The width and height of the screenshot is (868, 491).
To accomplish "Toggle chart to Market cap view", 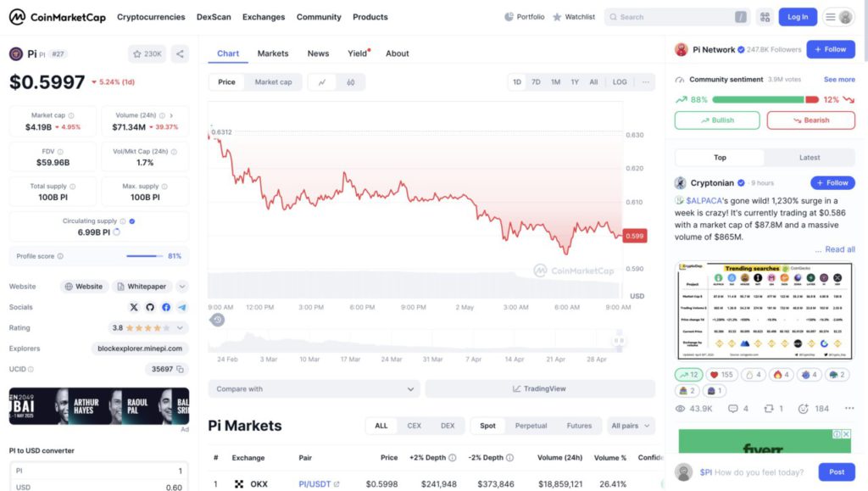I will [273, 82].
